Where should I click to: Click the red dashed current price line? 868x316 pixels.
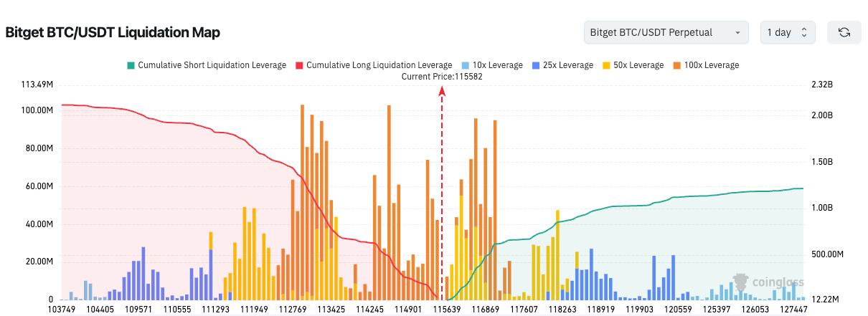pyautogui.click(x=442, y=193)
